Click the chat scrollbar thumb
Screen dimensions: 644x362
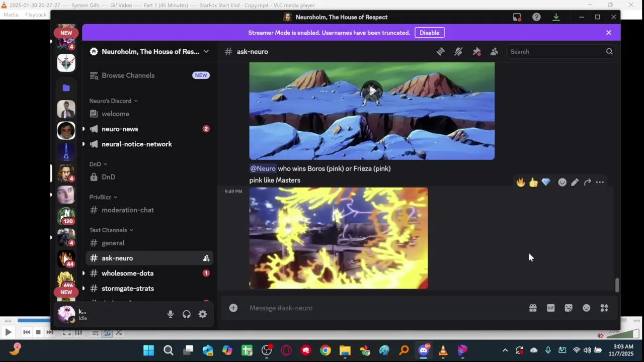tap(617, 285)
